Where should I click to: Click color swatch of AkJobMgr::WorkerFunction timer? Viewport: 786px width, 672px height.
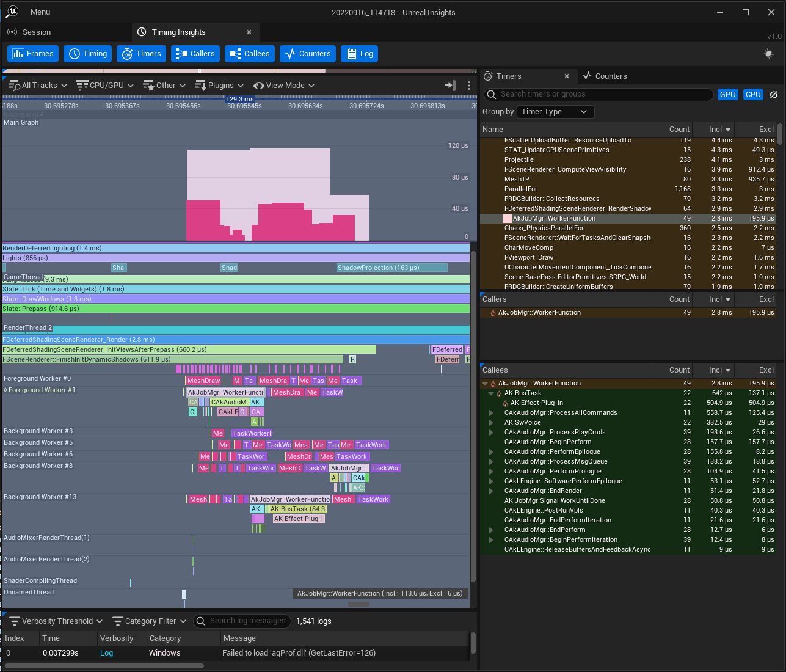pyautogui.click(x=508, y=219)
